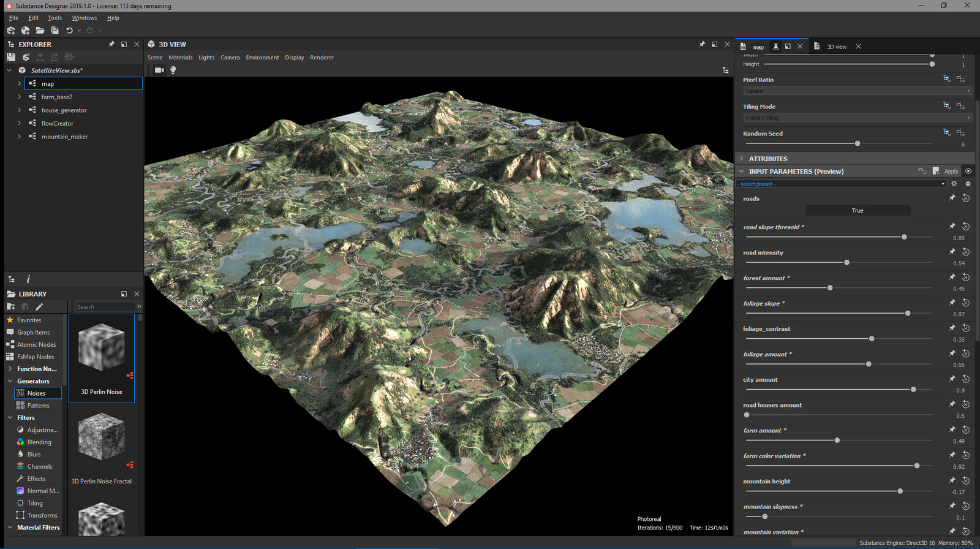The width and height of the screenshot is (980, 549).
Task: Click the new folder icon in Library toolbar
Action: (x=11, y=306)
